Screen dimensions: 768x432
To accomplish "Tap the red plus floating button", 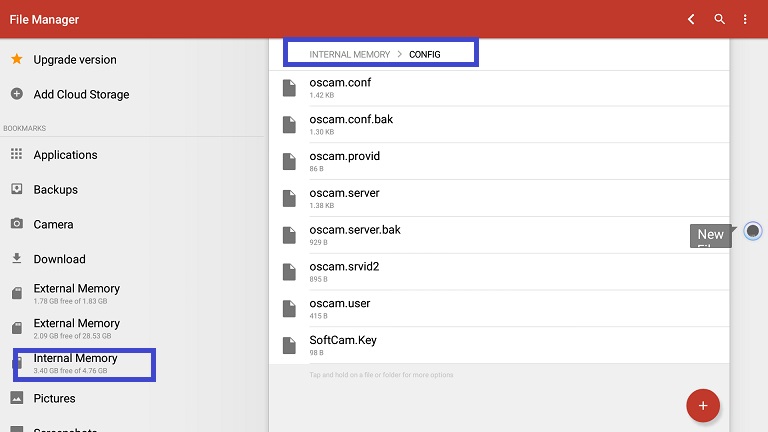I will pos(703,405).
